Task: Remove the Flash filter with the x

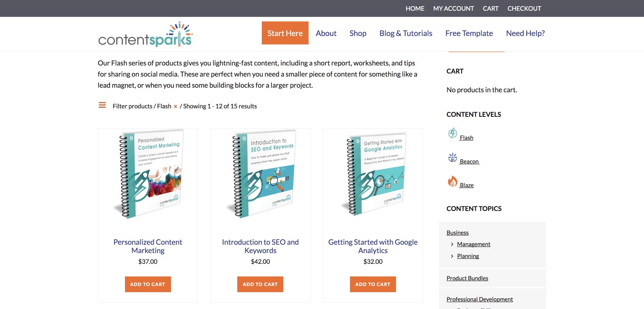Action: [176, 107]
